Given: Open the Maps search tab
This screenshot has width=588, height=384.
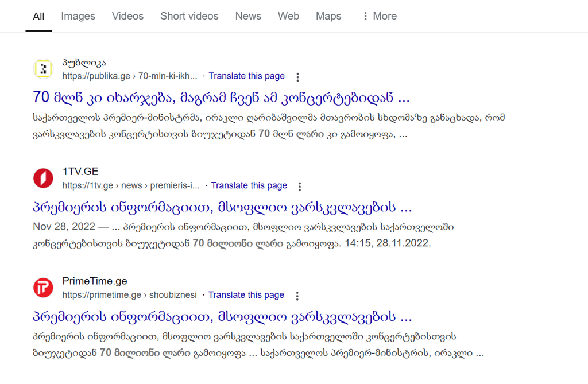Looking at the screenshot, I should pos(328,16).
